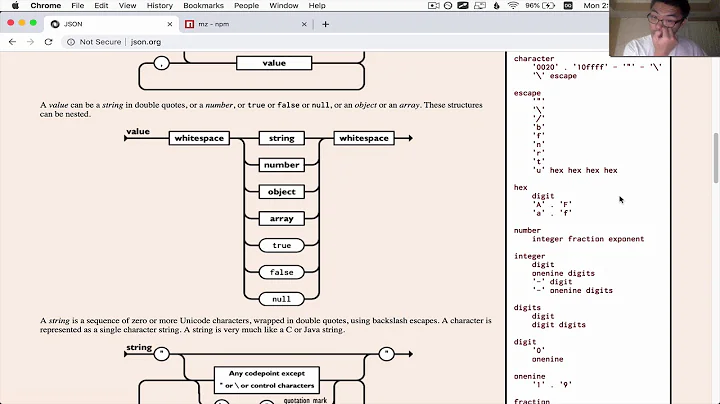Click the "'u' hex hex hex hex" line

point(575,170)
